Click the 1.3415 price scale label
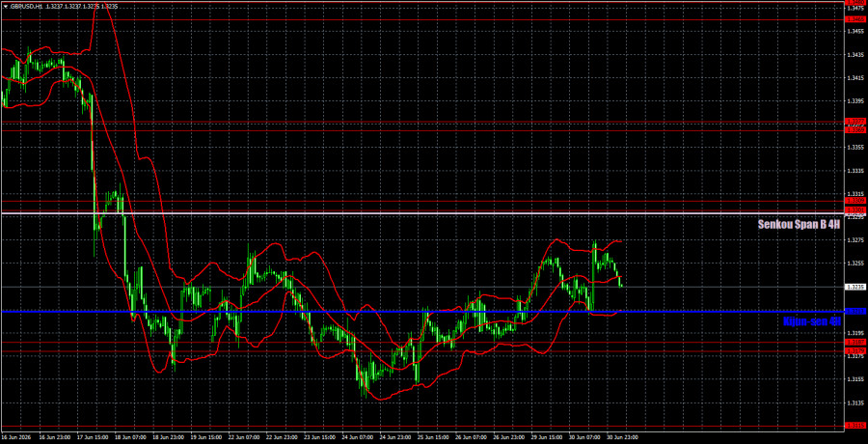Image resolution: width=868 pixels, height=444 pixels. [854, 78]
